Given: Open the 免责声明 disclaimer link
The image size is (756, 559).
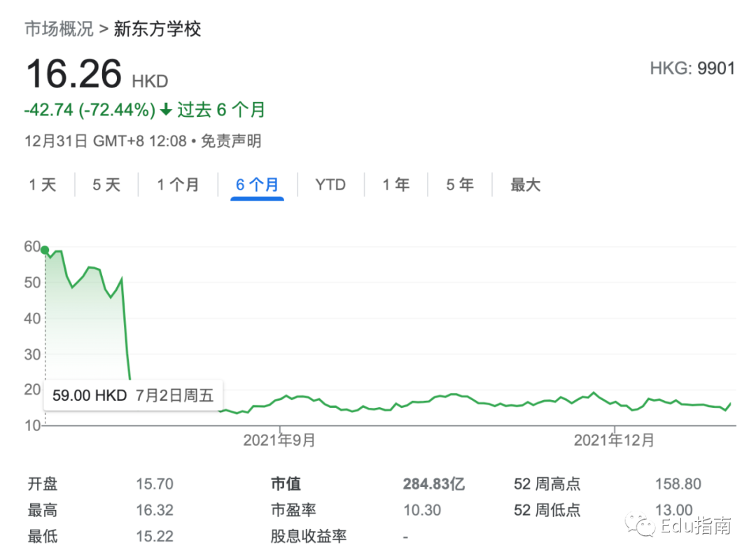Looking at the screenshot, I should point(230,141).
